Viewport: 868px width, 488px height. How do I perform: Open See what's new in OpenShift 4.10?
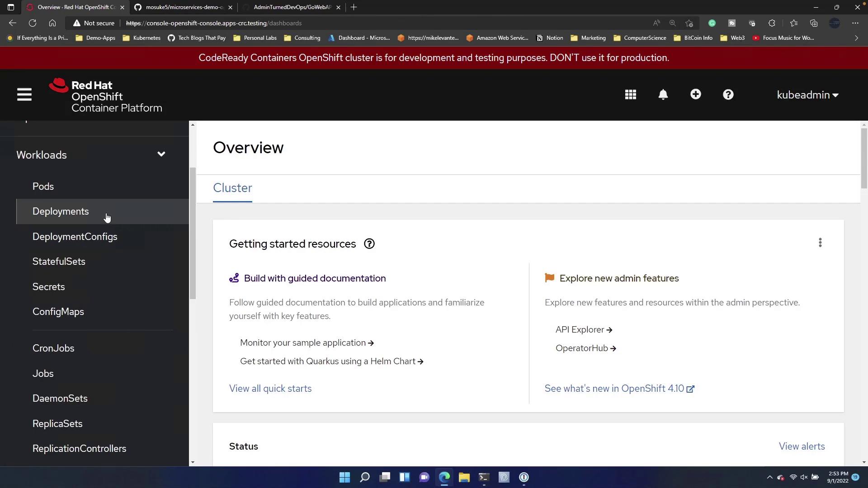pyautogui.click(x=619, y=389)
